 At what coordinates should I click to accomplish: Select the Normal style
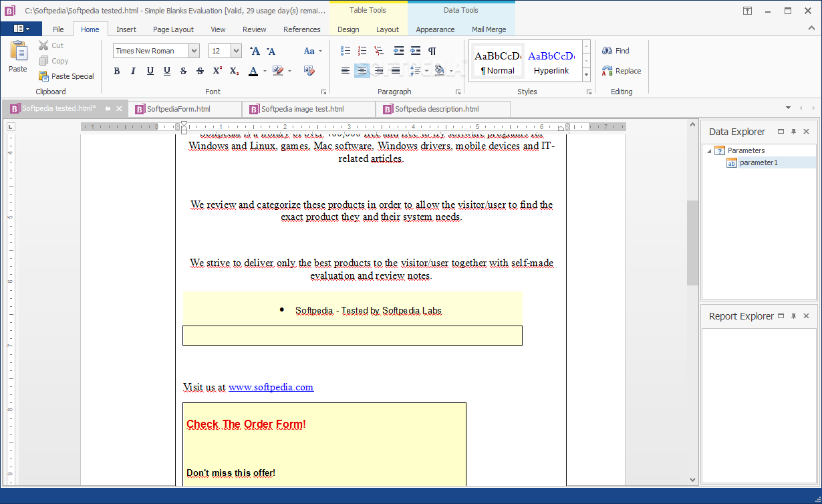coord(498,62)
